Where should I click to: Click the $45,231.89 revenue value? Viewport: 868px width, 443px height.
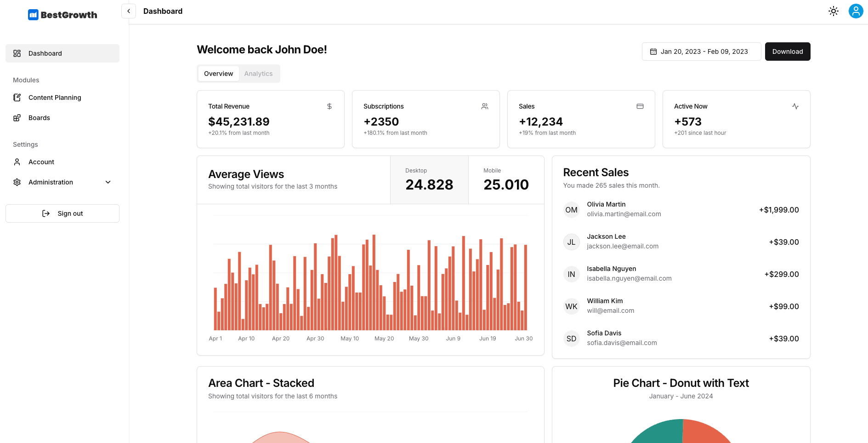point(239,121)
